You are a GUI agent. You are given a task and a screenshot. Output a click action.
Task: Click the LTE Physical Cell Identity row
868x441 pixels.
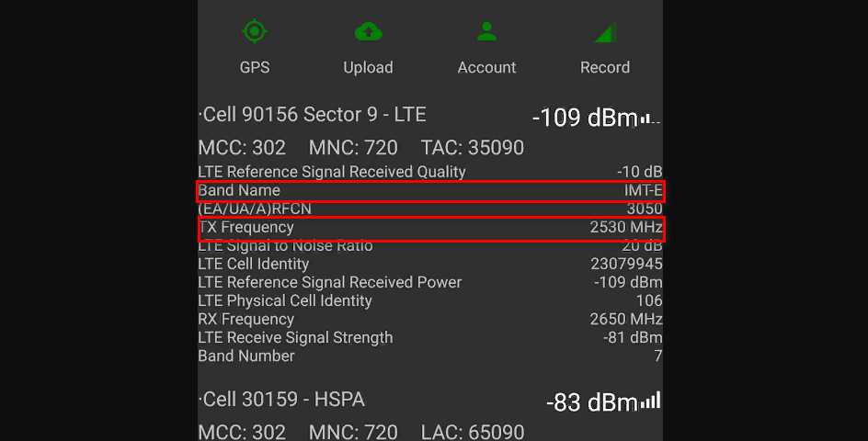[429, 301]
